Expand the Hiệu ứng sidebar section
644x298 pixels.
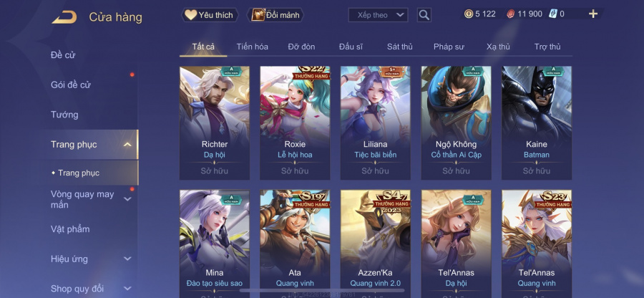pyautogui.click(x=127, y=259)
